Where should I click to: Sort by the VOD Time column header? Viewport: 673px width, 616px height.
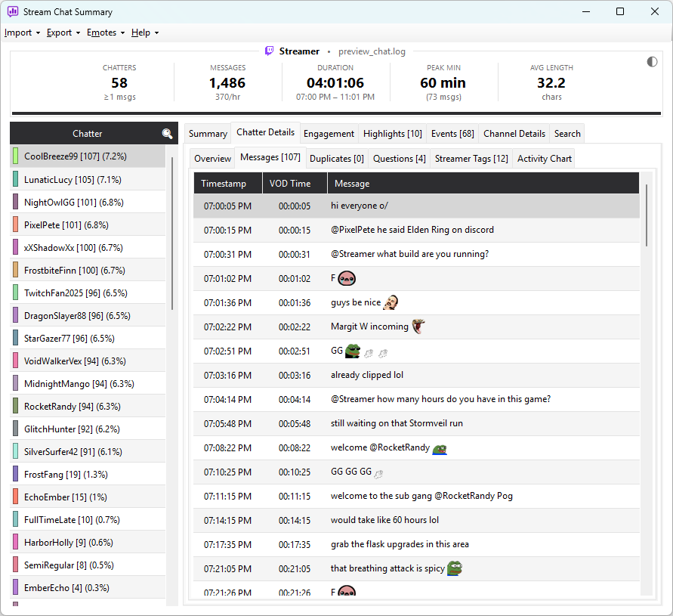click(x=295, y=184)
